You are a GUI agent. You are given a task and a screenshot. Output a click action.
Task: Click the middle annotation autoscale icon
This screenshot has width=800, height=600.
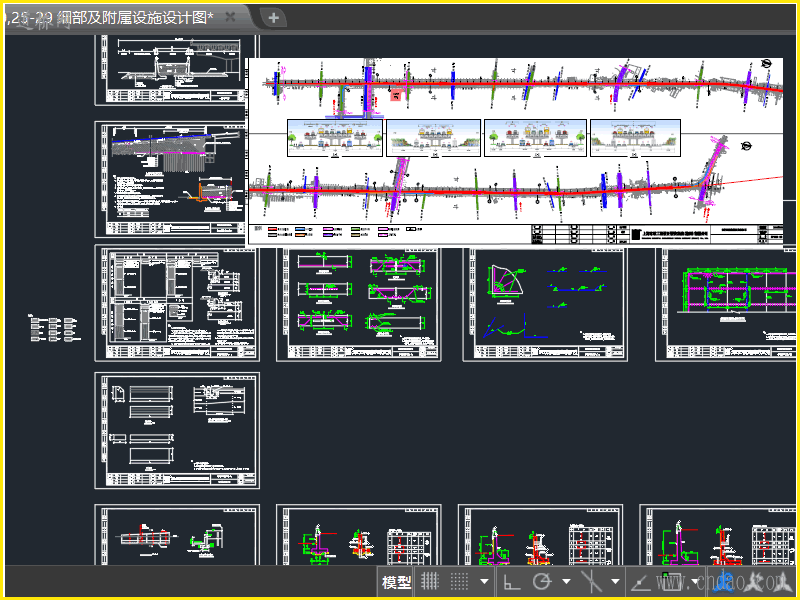click(752, 581)
